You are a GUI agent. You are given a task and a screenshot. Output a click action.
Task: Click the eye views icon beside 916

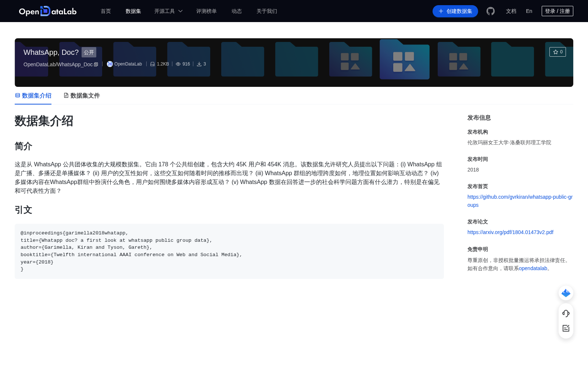(178, 64)
